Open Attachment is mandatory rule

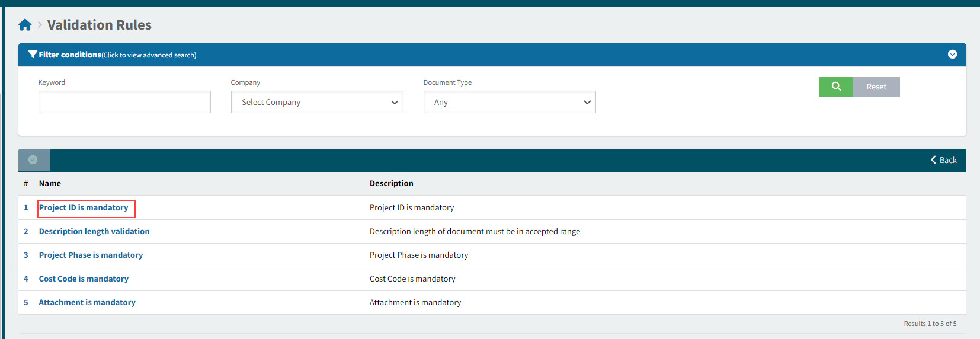[x=87, y=303]
